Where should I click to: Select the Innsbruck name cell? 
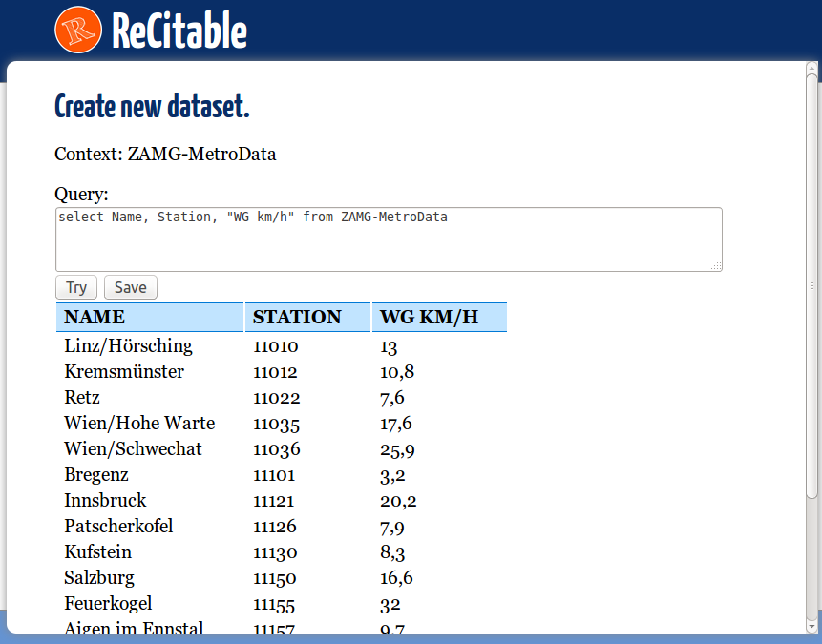point(105,500)
